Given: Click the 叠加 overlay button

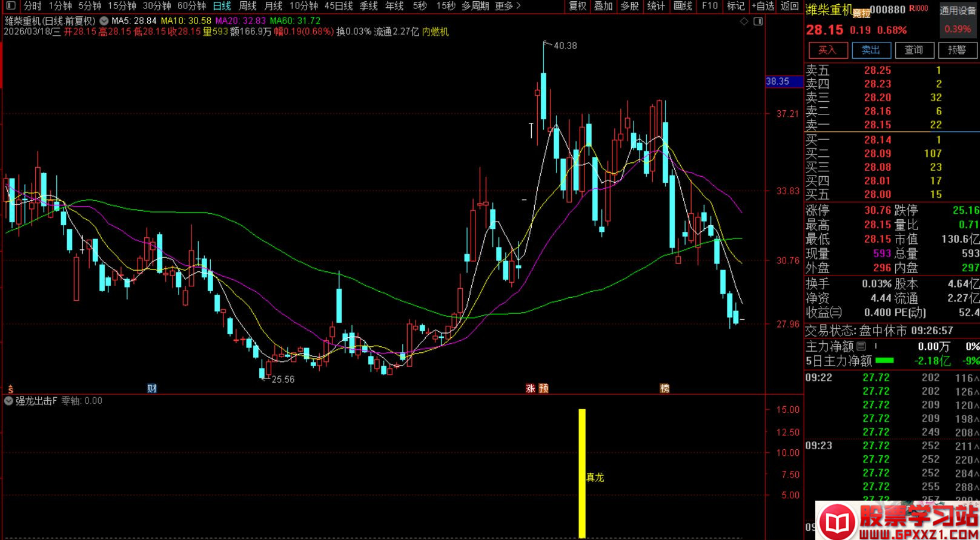Looking at the screenshot, I should point(603,6).
